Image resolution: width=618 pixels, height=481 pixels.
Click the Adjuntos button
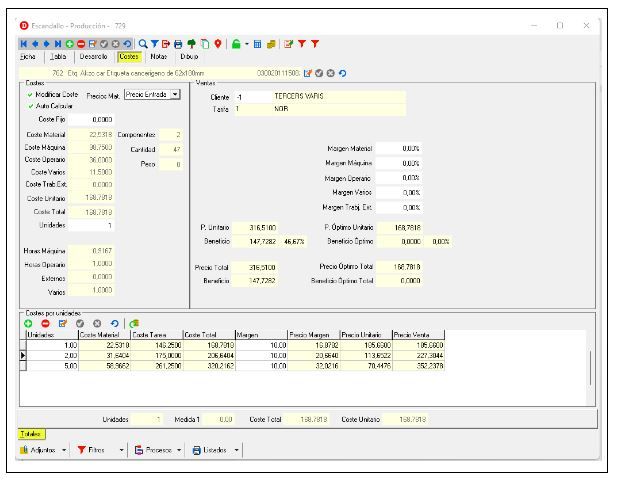38,450
